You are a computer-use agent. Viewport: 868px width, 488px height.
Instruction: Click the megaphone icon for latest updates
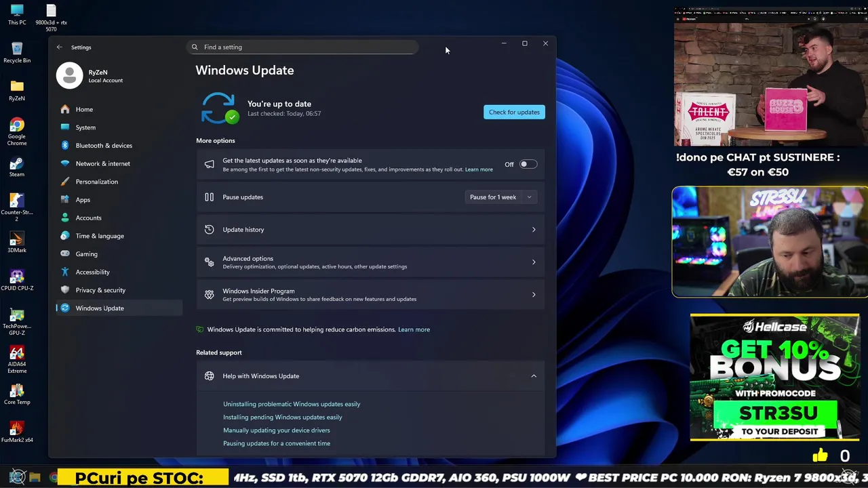click(209, 165)
